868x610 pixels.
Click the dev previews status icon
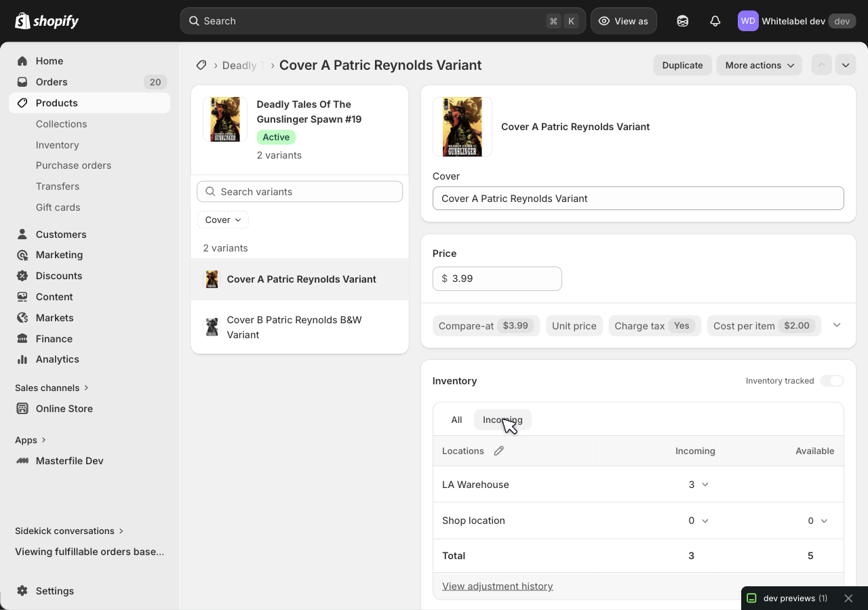click(751, 598)
